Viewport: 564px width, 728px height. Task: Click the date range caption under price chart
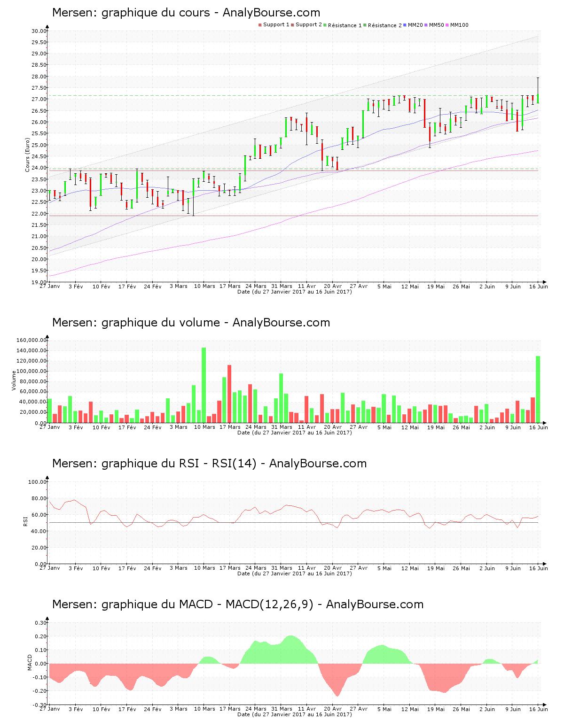295,292
